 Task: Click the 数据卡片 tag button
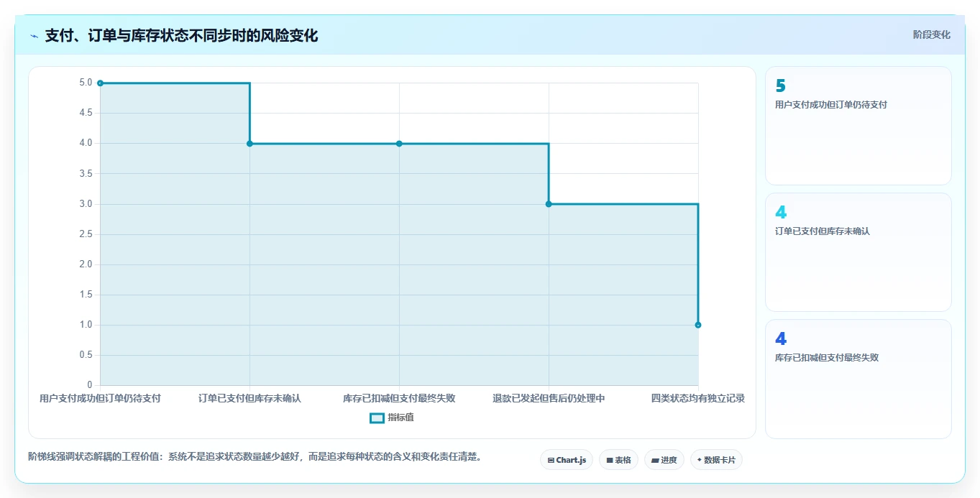tap(716, 460)
